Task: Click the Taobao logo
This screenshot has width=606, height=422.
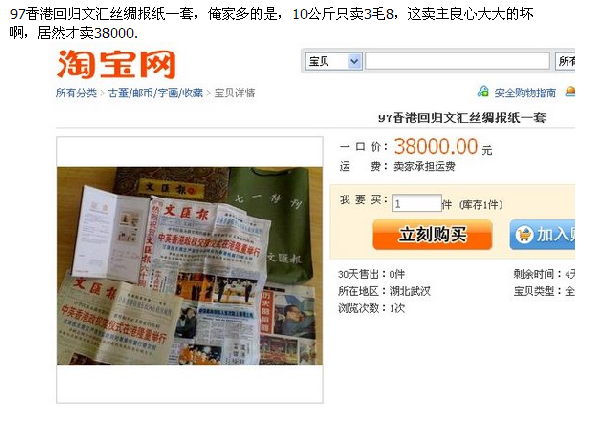Action: point(116,65)
